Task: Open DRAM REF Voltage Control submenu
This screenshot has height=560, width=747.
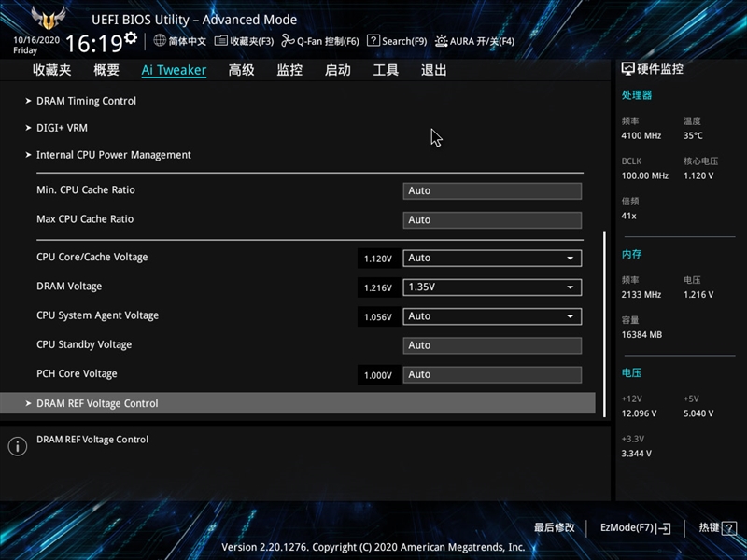Action: pos(298,403)
